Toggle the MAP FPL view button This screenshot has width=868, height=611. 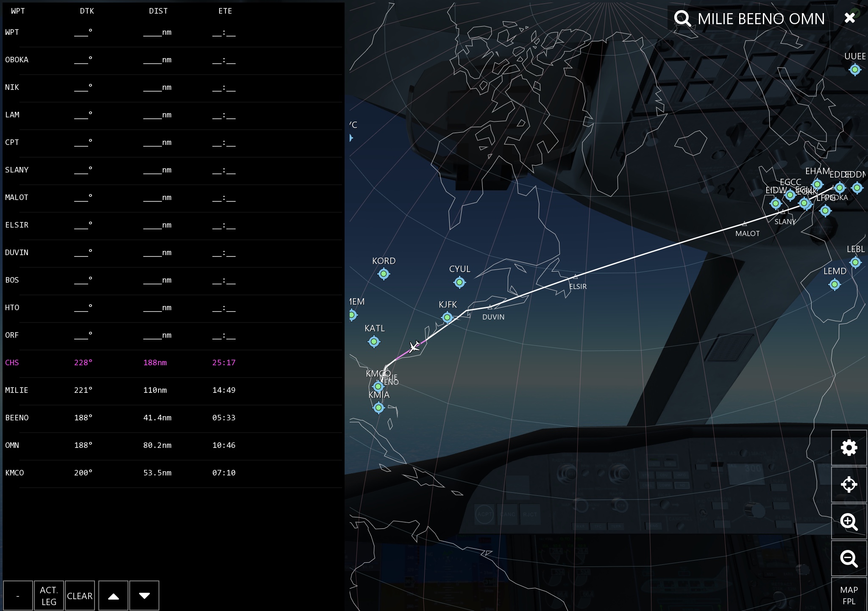[x=849, y=595]
